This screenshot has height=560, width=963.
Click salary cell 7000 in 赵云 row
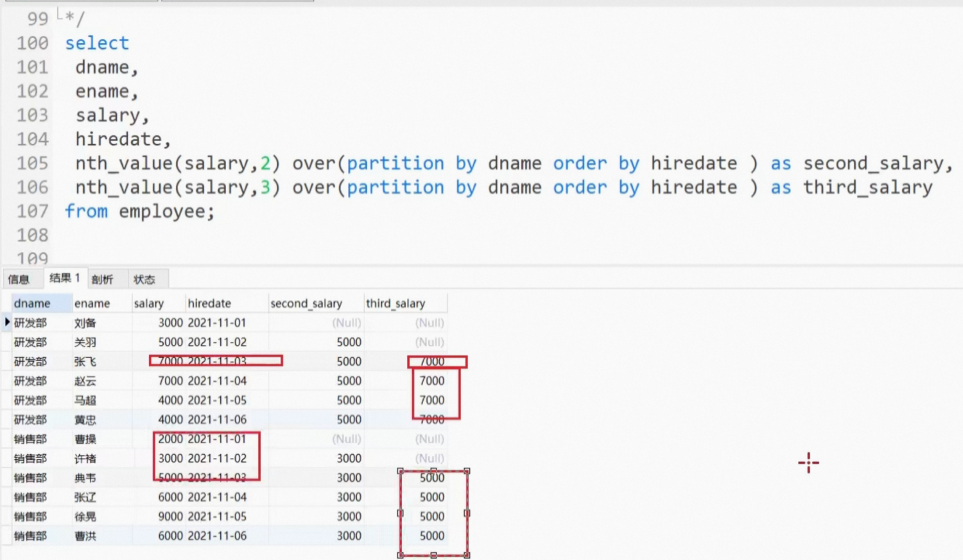coord(171,381)
